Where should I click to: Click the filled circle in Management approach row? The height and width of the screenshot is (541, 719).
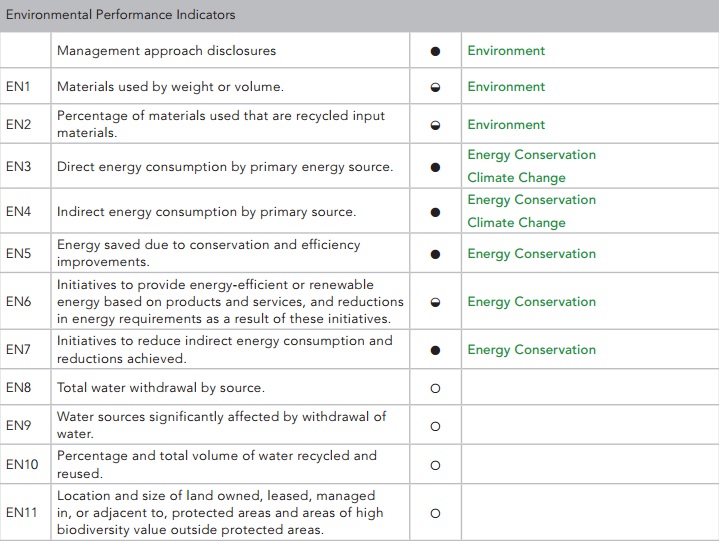click(435, 51)
